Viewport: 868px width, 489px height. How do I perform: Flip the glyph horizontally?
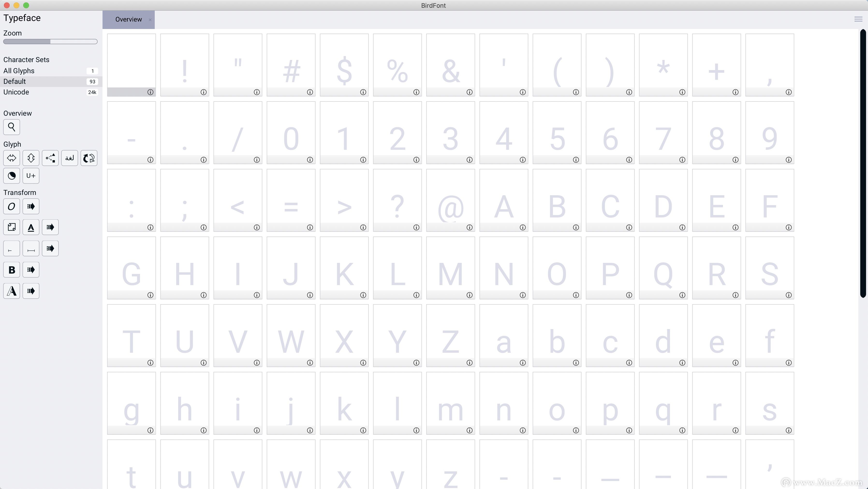click(x=11, y=158)
